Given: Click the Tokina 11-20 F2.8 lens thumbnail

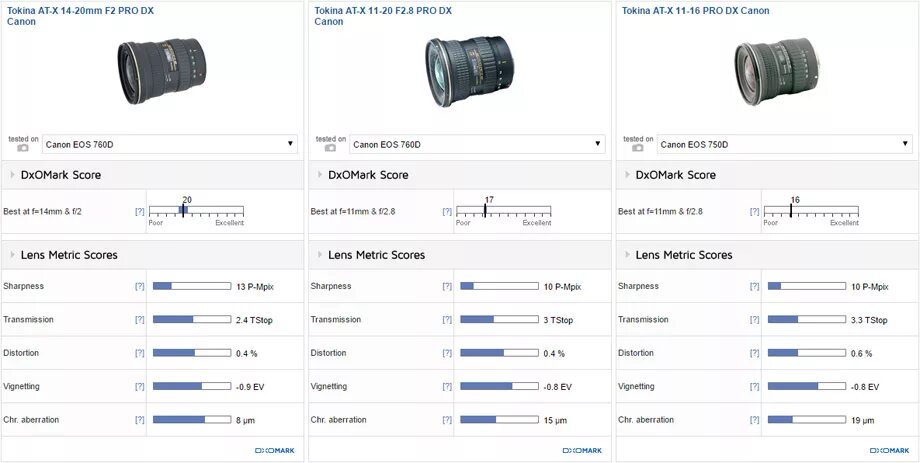Looking at the screenshot, I should [x=469, y=71].
